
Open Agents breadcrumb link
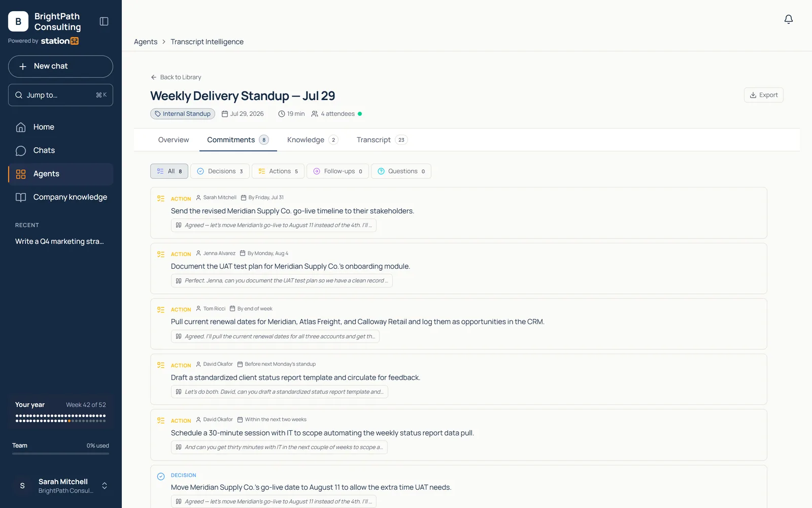click(146, 42)
